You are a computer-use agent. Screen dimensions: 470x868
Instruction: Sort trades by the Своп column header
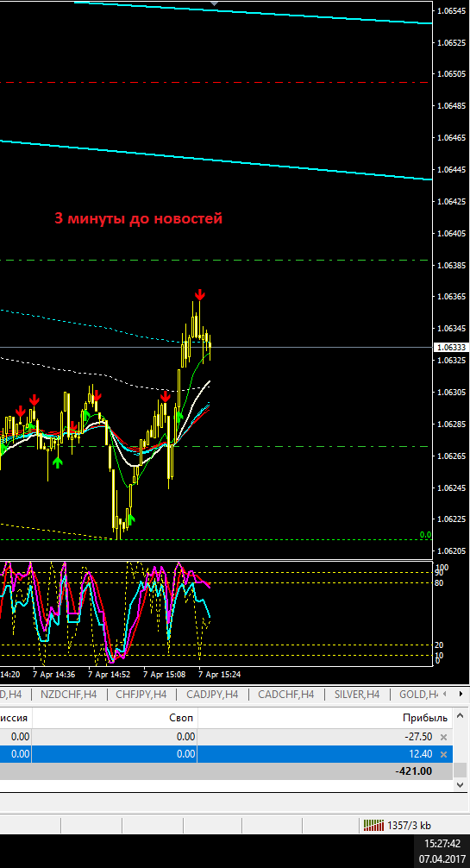click(x=115, y=719)
